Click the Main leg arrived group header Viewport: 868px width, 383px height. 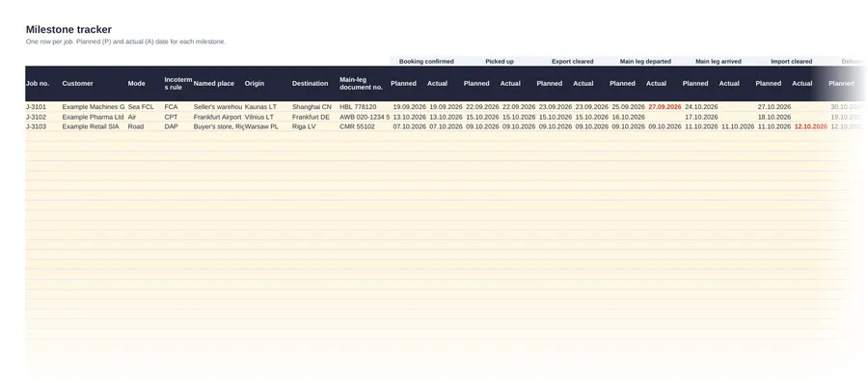719,62
